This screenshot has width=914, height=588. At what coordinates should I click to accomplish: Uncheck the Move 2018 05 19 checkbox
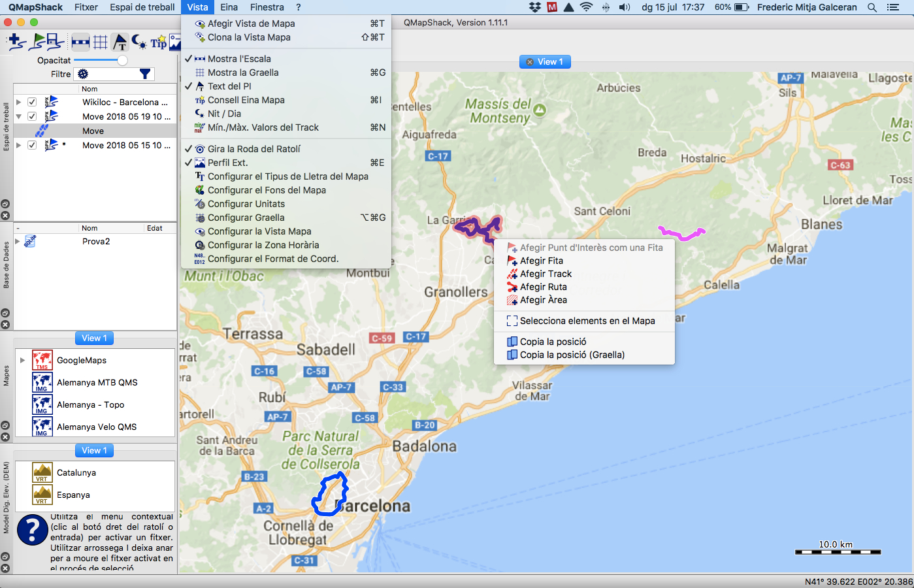pos(32,117)
